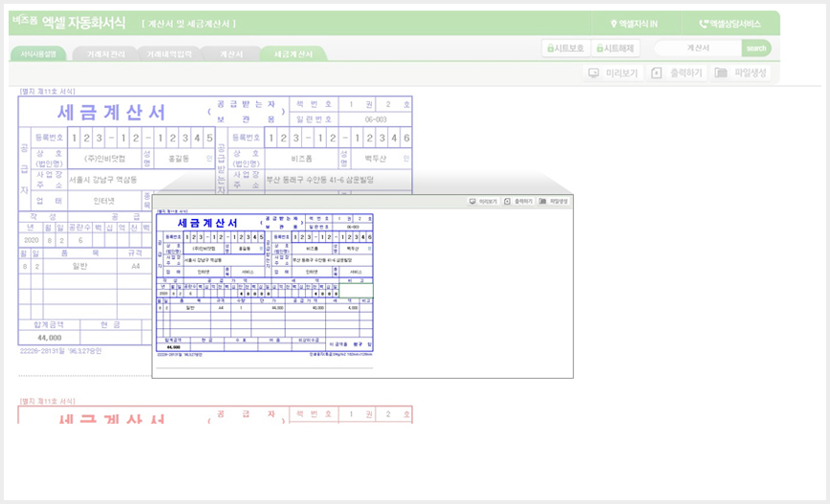Click the recipient company cell 비즈폼
Image resolution: width=830 pixels, height=504 pixels.
coord(301,159)
